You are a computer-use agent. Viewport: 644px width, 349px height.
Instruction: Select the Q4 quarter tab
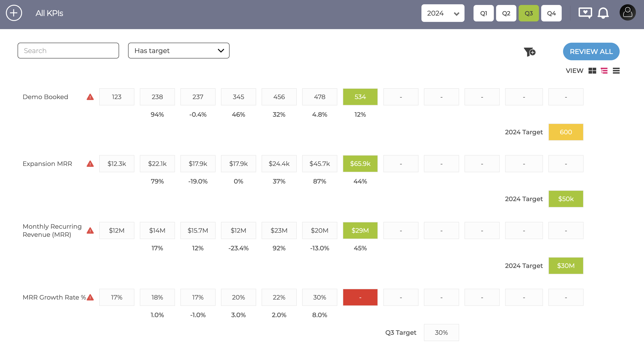[x=551, y=13]
